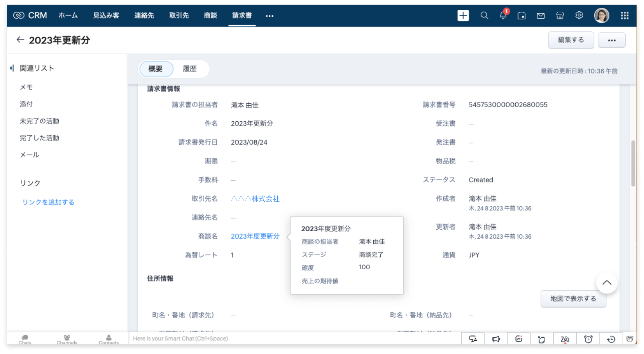This screenshot has height=354, width=644.
Task: Click the 2023年度更新分 popup title
Action: click(326, 228)
